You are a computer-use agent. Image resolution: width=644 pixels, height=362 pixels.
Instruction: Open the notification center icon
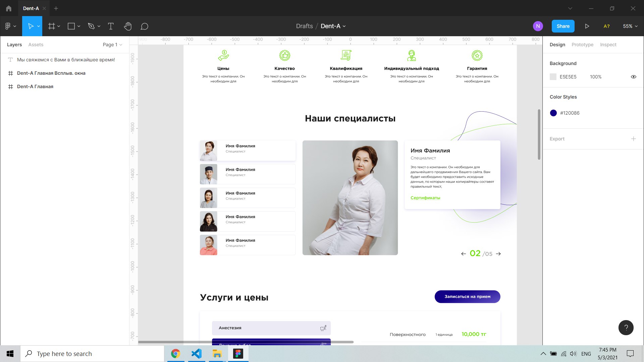630,354
